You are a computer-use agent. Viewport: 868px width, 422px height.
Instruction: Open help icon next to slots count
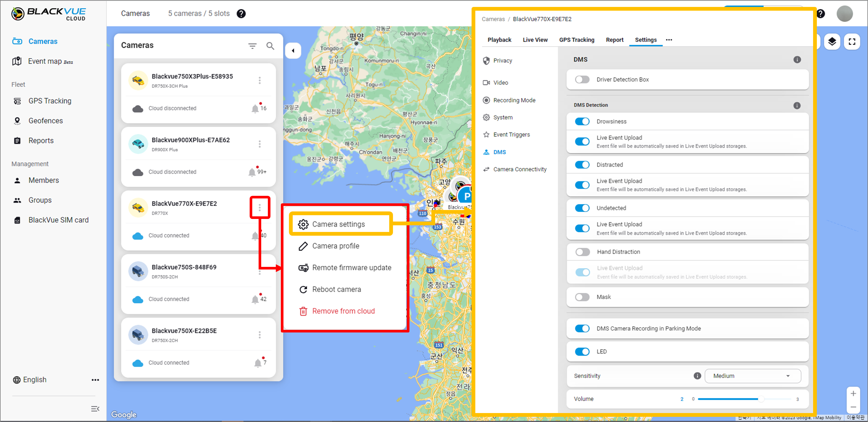click(x=241, y=14)
